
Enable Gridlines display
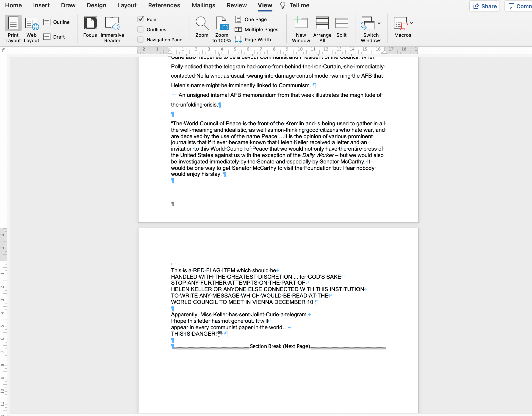click(141, 29)
